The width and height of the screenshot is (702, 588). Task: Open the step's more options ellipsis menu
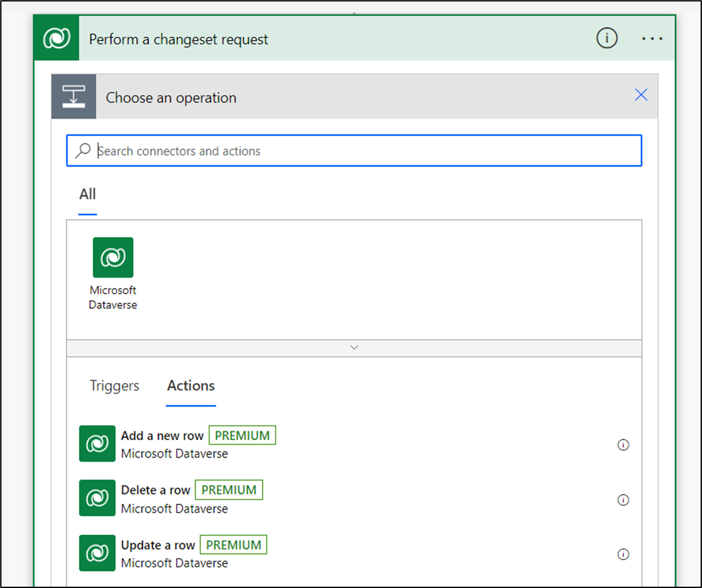(x=652, y=38)
